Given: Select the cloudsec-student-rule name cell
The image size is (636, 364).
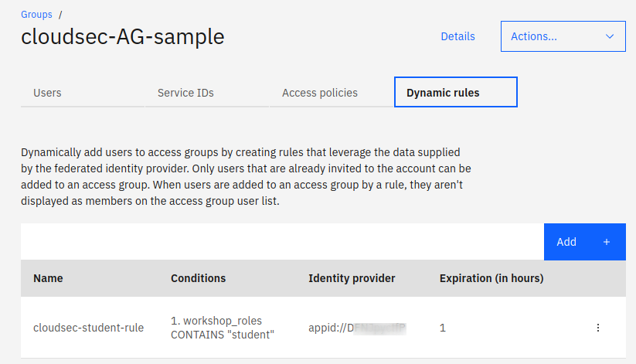Looking at the screenshot, I should coord(88,328).
